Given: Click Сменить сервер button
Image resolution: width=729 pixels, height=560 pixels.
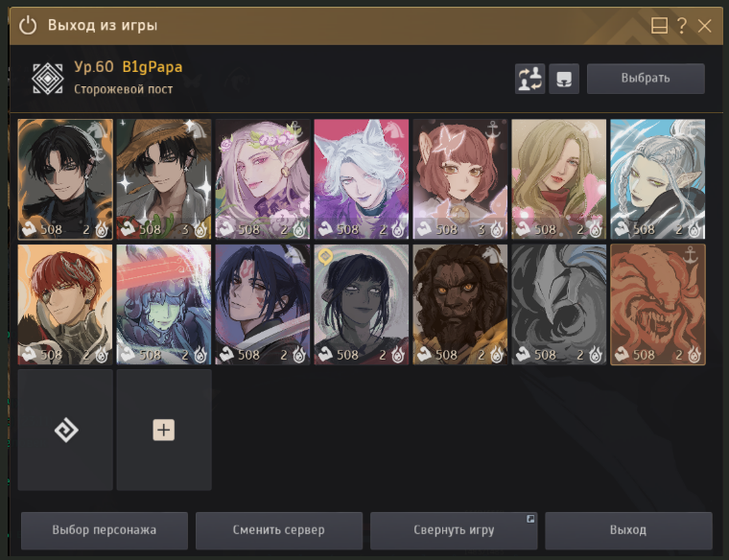Looking at the screenshot, I should tap(279, 530).
